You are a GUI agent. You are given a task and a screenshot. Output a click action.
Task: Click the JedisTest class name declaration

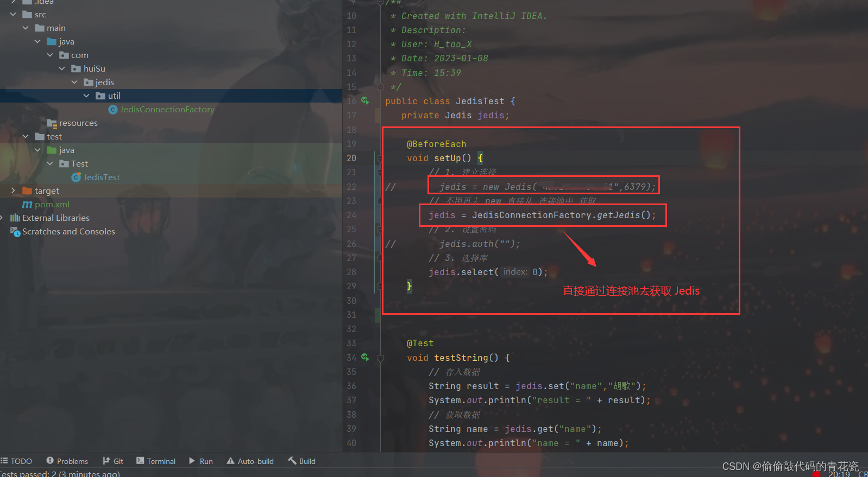tap(480, 101)
